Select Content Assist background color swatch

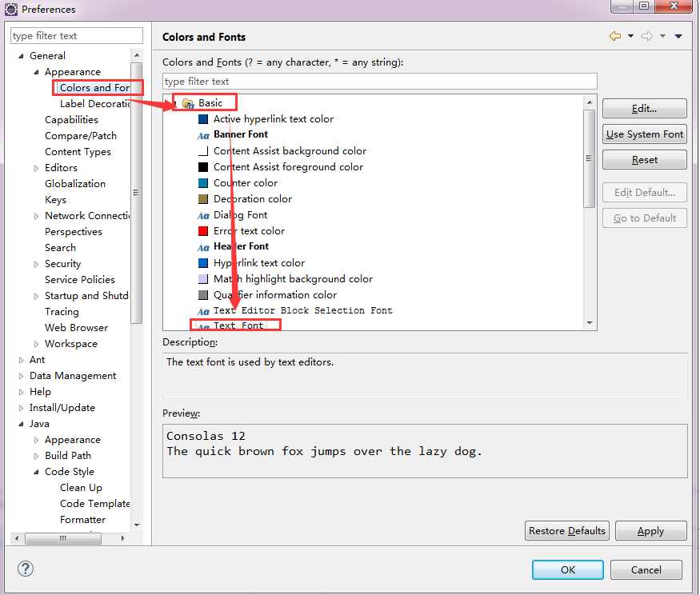(203, 151)
